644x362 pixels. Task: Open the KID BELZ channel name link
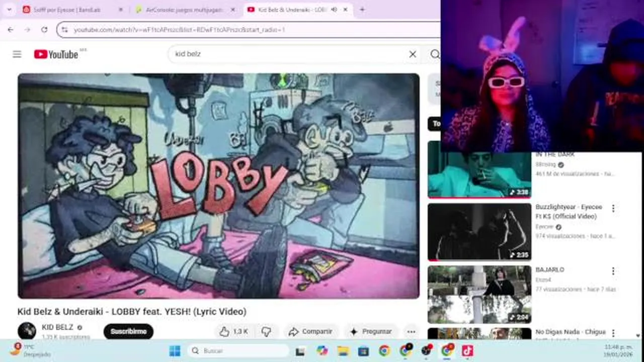tap(57, 327)
